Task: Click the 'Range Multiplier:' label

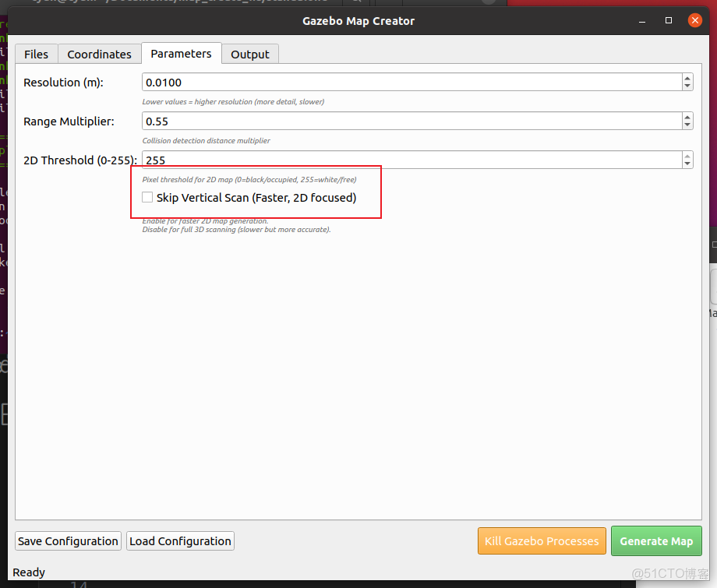Action: (69, 121)
